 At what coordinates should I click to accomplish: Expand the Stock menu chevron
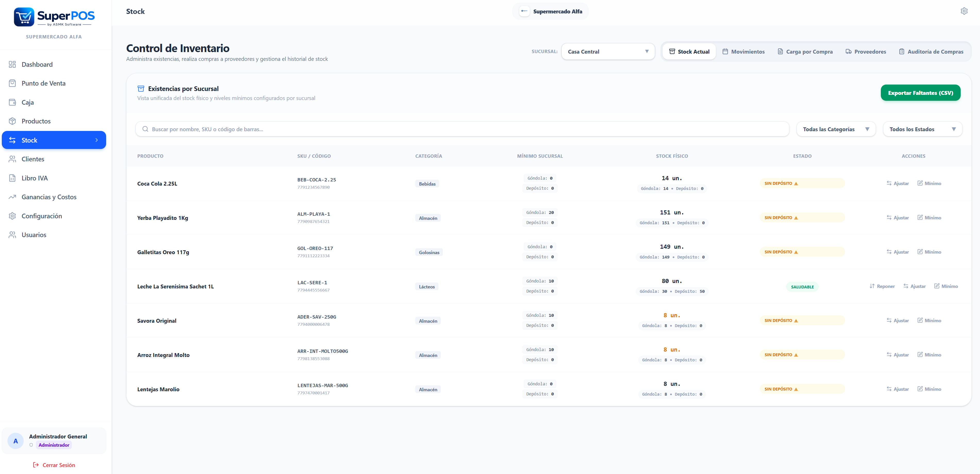coord(97,140)
